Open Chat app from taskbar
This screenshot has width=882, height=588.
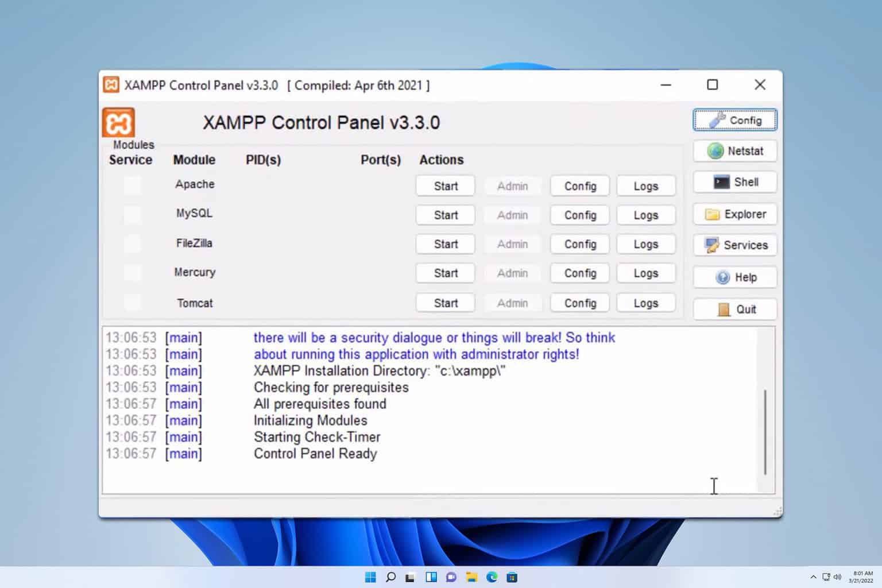tap(451, 577)
